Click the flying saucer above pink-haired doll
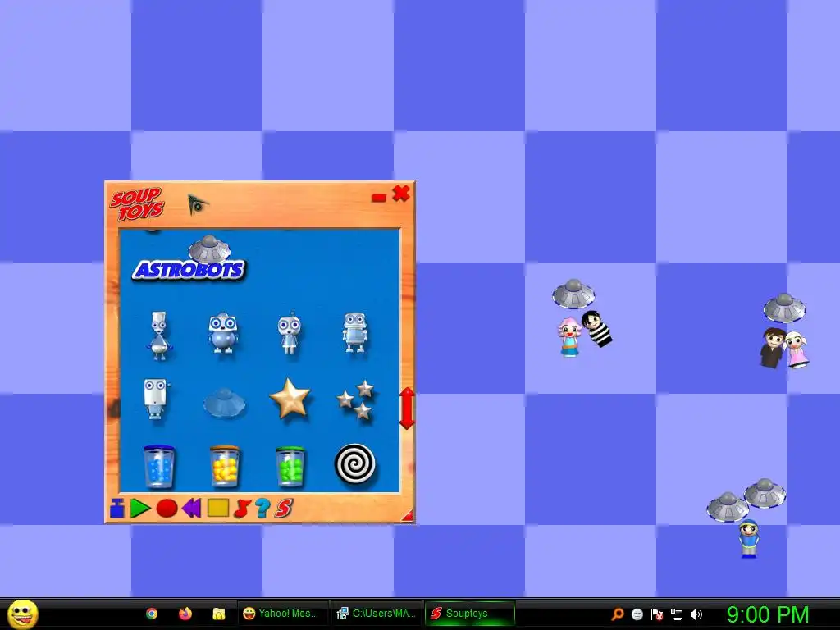840x630 pixels. coord(573,294)
